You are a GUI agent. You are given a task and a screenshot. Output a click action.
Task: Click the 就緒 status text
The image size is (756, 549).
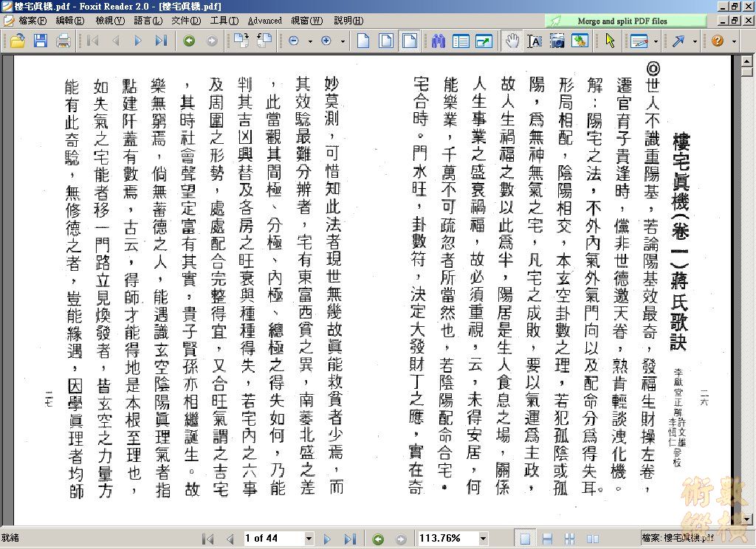click(10, 538)
